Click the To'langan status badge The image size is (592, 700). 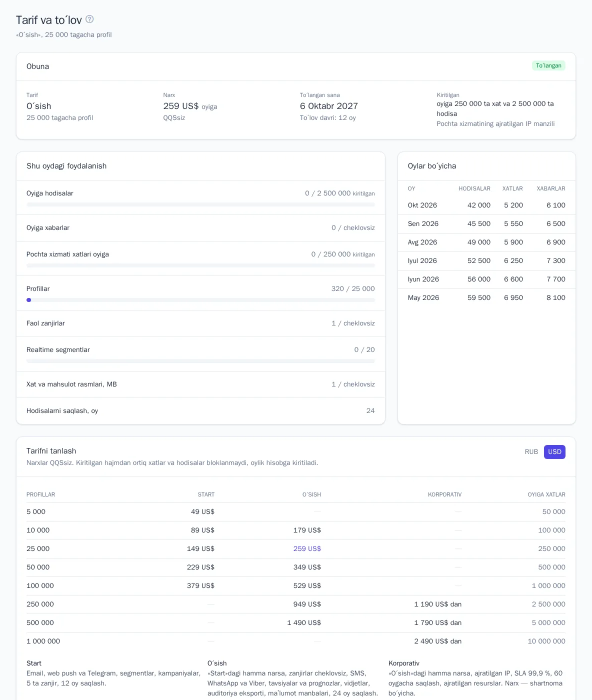[548, 65]
